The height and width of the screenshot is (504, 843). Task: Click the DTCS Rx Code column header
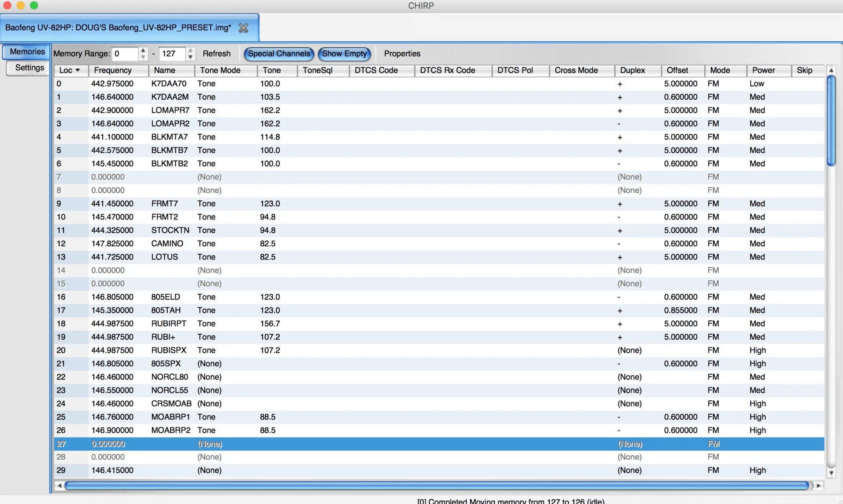click(x=453, y=70)
